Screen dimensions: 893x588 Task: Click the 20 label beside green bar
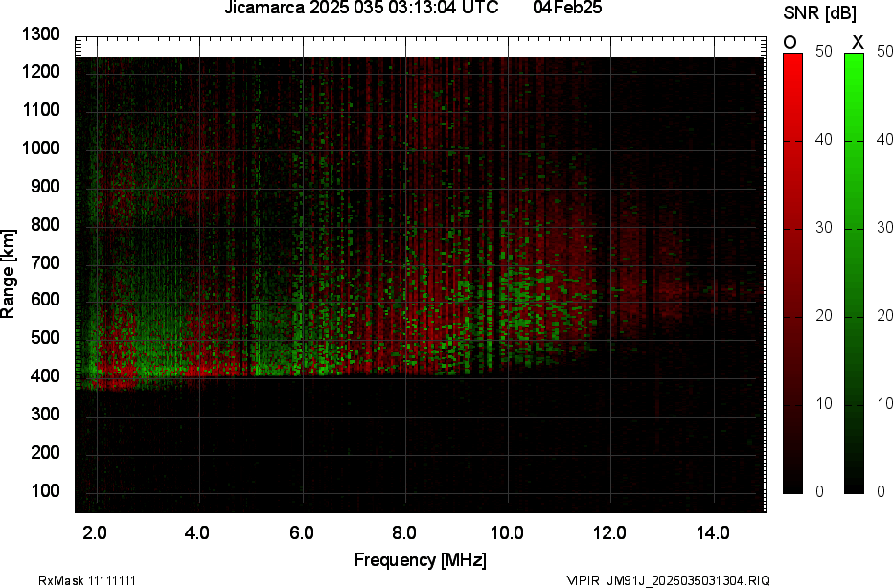pos(883,315)
